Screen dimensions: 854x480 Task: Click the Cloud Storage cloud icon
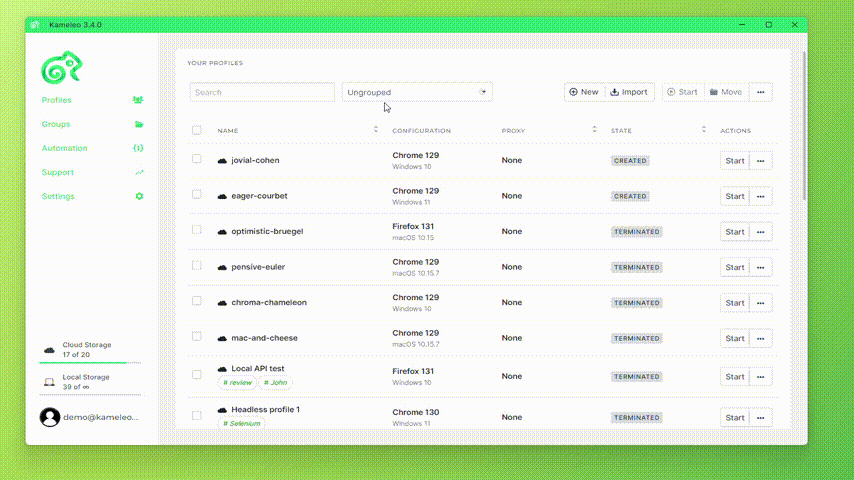pos(49,350)
